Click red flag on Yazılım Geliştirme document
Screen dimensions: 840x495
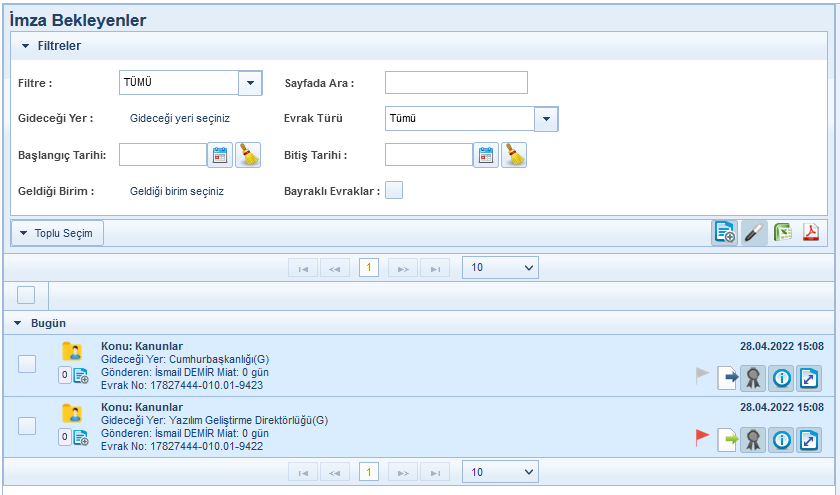click(x=702, y=437)
